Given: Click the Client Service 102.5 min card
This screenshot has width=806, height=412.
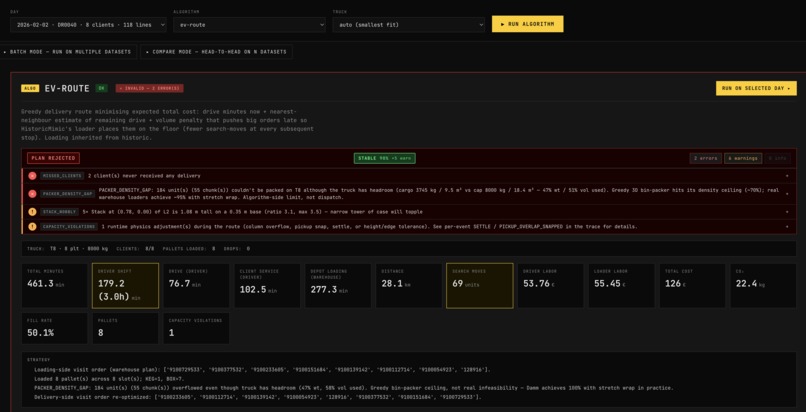Looking at the screenshot, I should [x=267, y=286].
